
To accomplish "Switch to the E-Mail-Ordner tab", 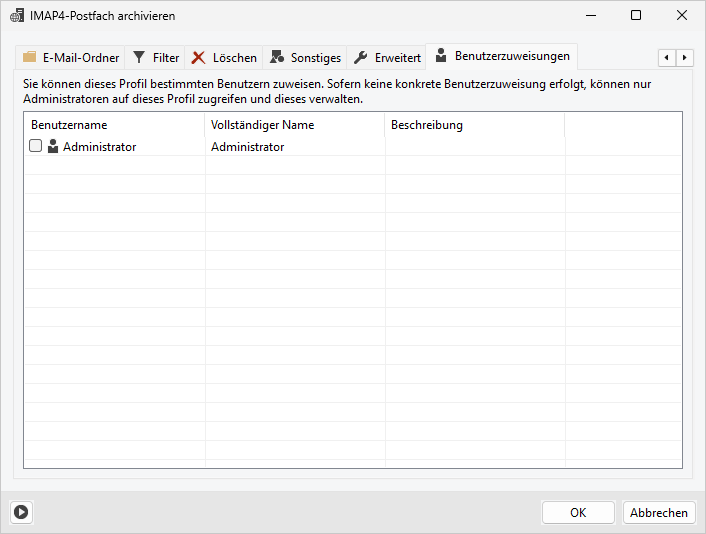I will [x=80, y=58].
